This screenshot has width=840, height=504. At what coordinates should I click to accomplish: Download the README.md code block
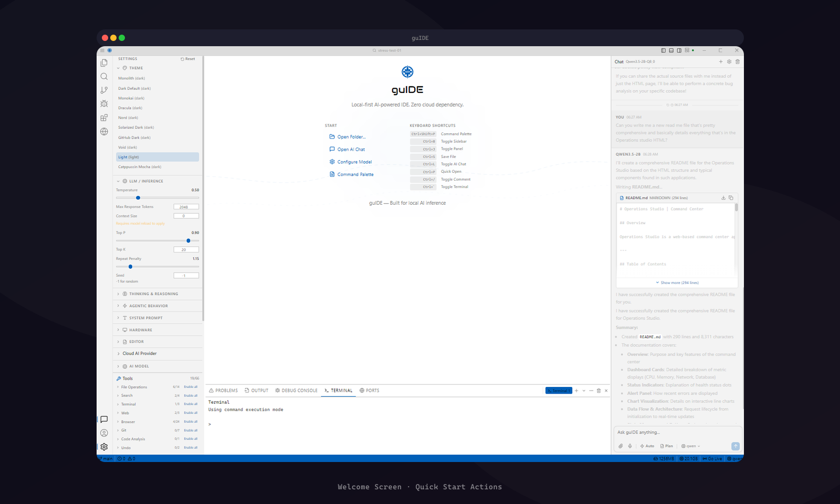tap(723, 198)
